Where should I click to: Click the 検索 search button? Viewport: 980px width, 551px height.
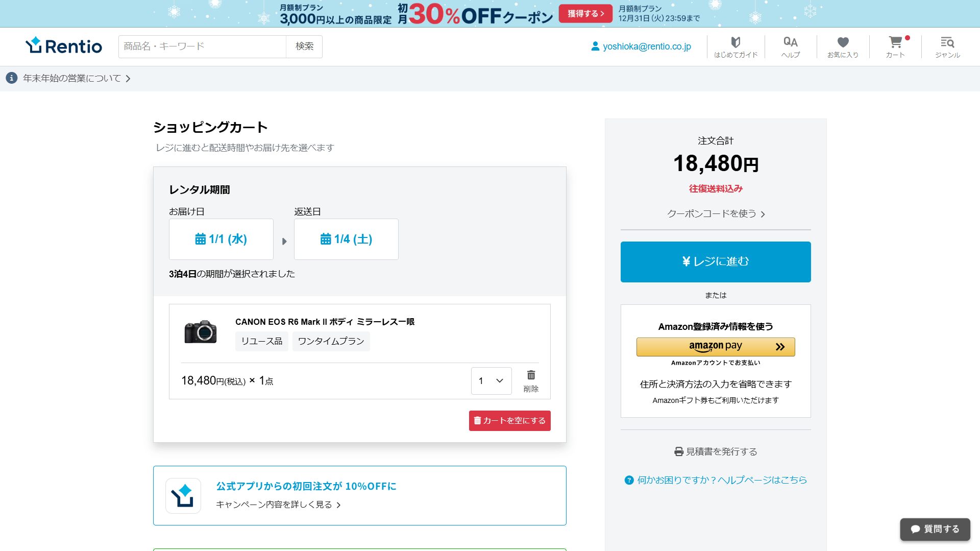coord(304,46)
